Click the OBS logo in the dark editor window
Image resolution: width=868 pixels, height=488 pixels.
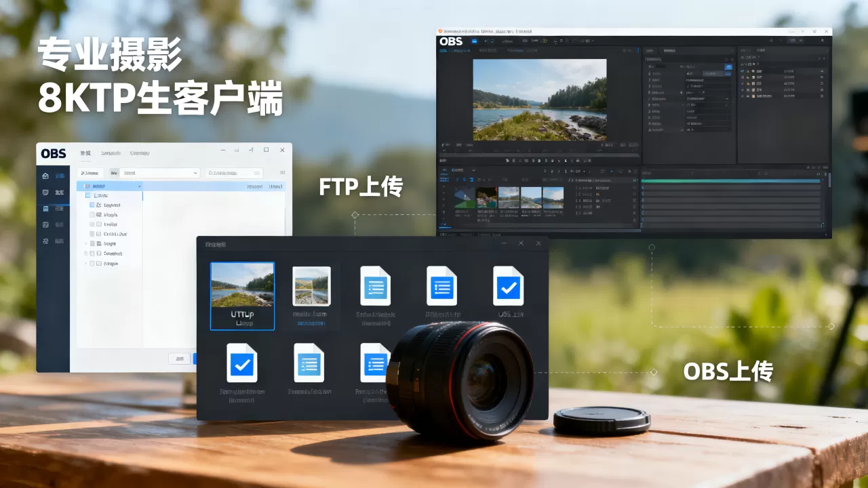click(x=451, y=41)
